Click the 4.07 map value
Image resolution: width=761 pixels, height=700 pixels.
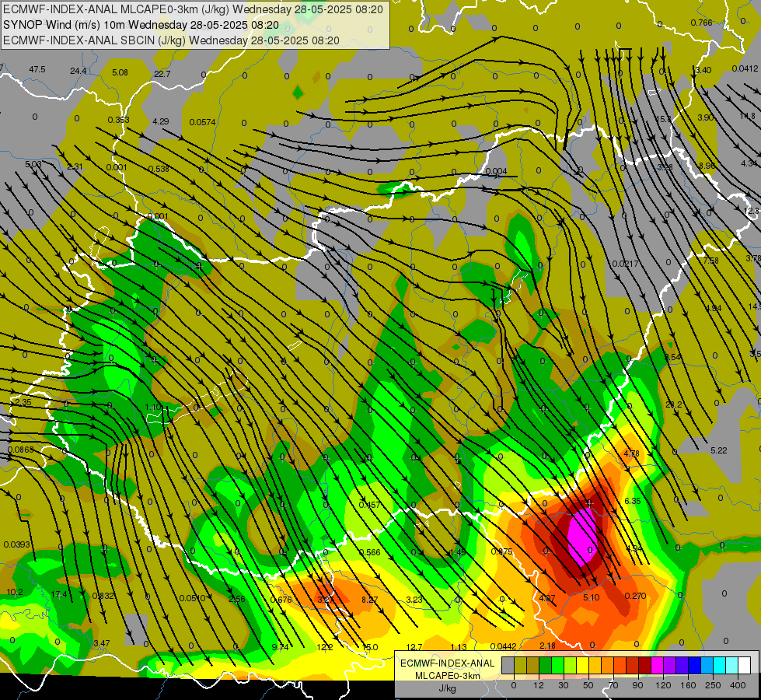pos(547,598)
